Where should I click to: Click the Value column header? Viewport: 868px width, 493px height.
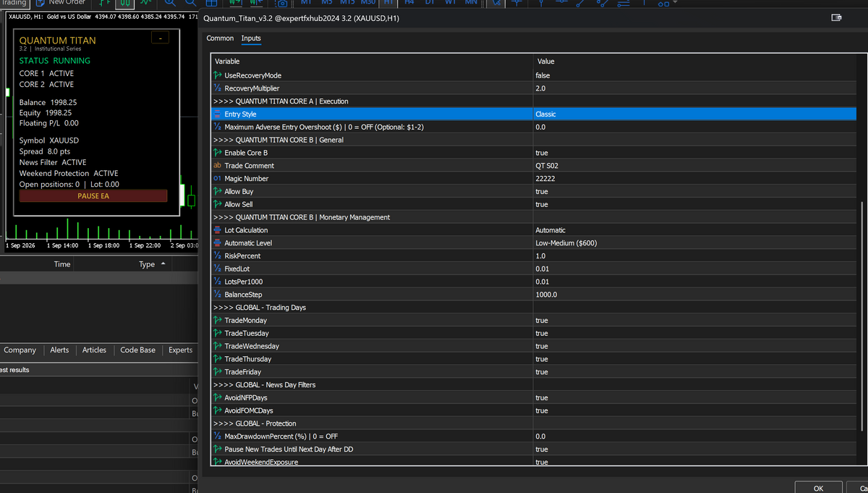pos(694,62)
